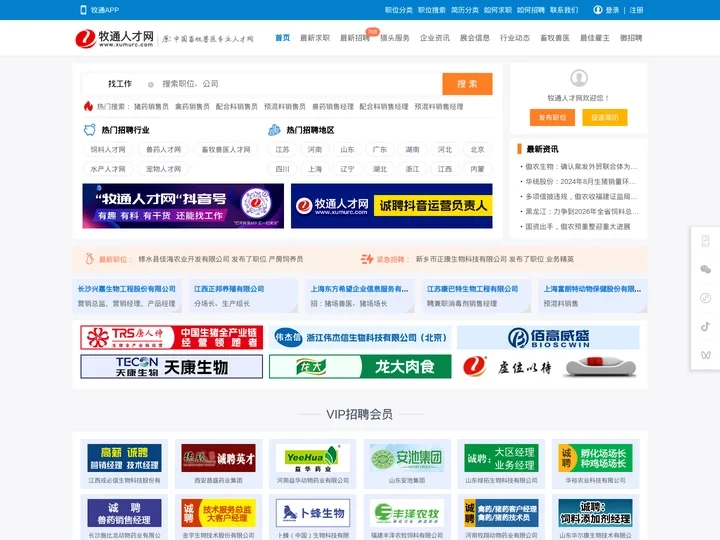Image resolution: width=720 pixels, height=540 pixels.
Task: Select the 猪药销售员 hot search
Action: pyautogui.click(x=151, y=107)
